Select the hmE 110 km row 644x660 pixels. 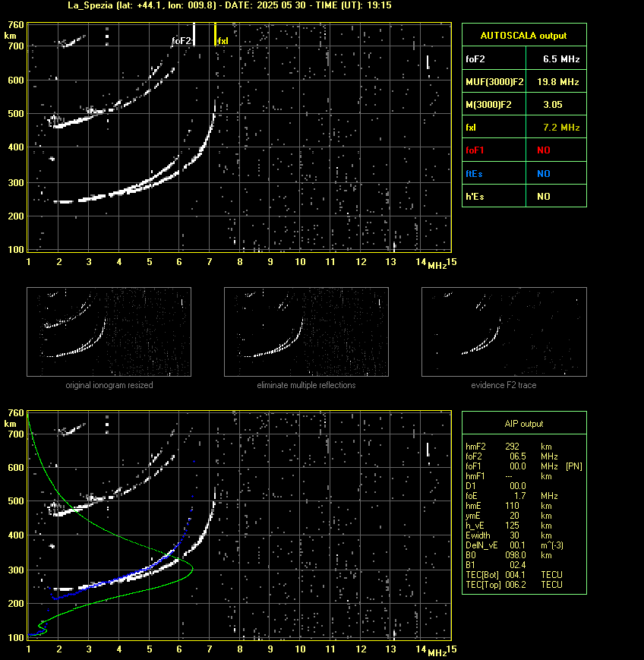tap(509, 506)
